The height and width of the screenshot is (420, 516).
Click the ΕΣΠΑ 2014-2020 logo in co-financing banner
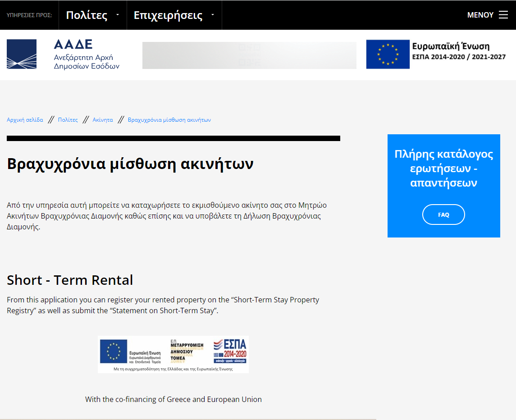tap(230, 352)
